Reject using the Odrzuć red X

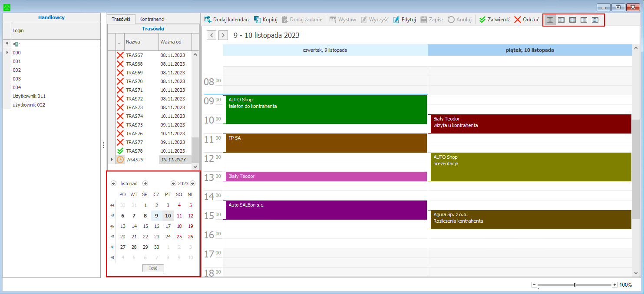point(518,20)
